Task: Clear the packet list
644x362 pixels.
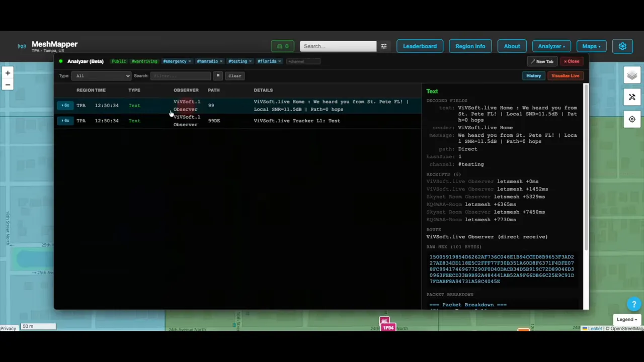Action: tap(234, 76)
